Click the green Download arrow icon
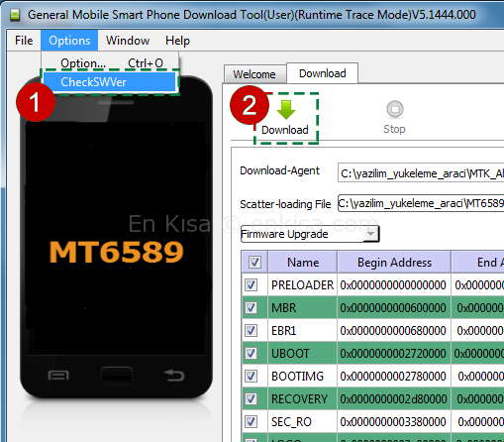The width and height of the screenshot is (504, 442). click(x=286, y=110)
